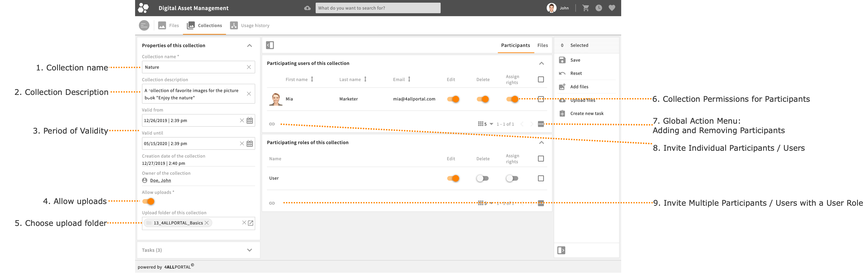Open favorites with the heart icon

pos(612,8)
